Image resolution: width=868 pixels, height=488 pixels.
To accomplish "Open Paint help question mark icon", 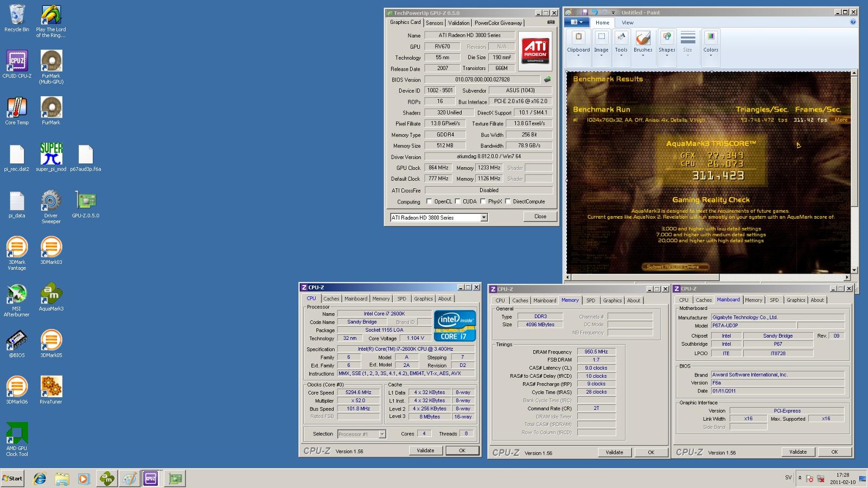I will 853,22.
